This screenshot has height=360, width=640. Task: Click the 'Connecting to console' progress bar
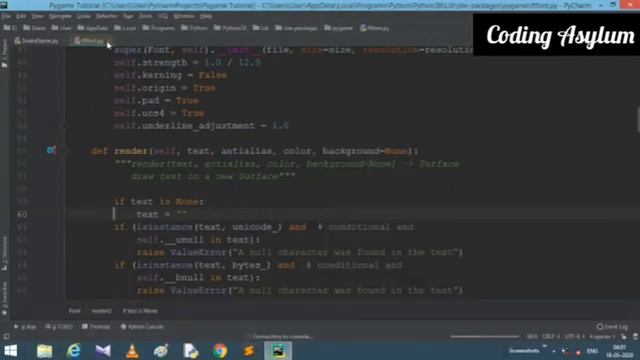(485, 336)
